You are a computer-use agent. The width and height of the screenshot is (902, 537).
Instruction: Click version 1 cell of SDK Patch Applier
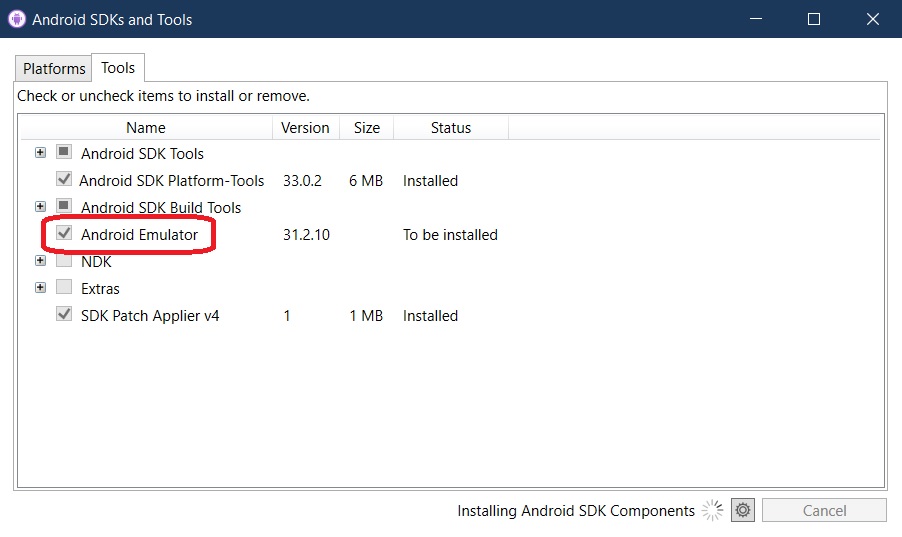coord(286,316)
